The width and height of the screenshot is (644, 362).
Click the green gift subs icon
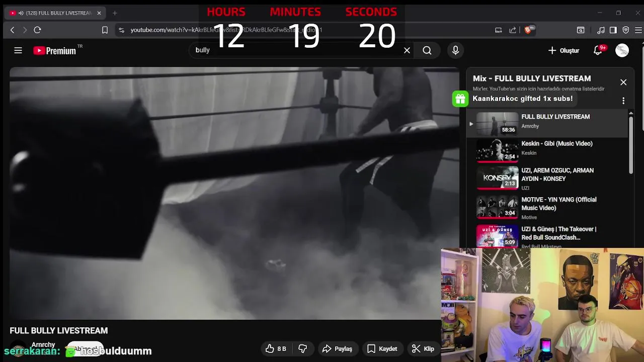tap(460, 99)
